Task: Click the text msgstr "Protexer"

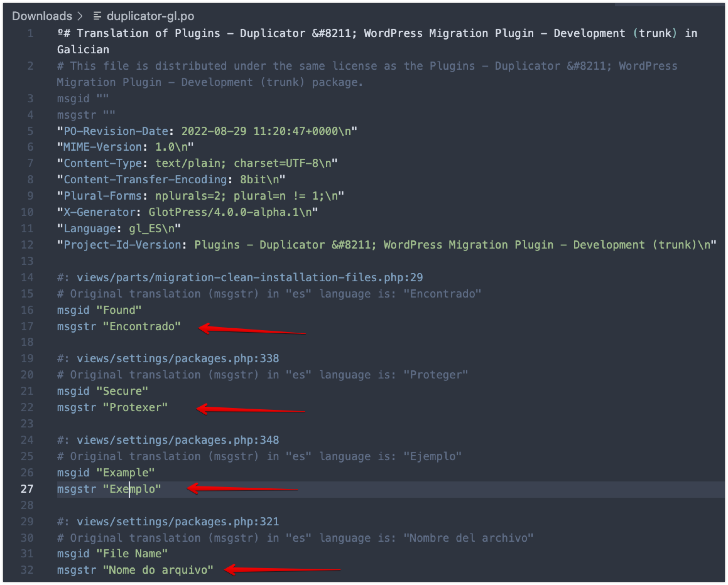Action: tap(112, 407)
